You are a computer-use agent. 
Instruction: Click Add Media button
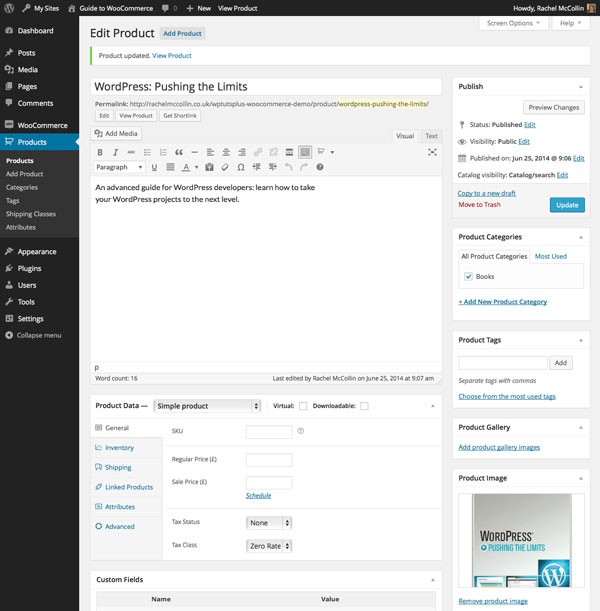click(x=116, y=134)
